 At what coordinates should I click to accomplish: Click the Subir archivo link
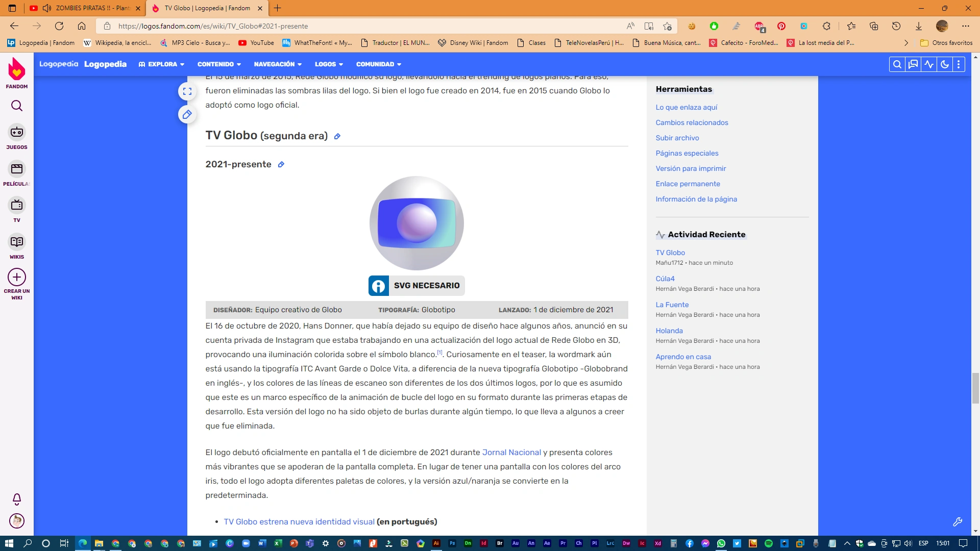[x=677, y=138]
